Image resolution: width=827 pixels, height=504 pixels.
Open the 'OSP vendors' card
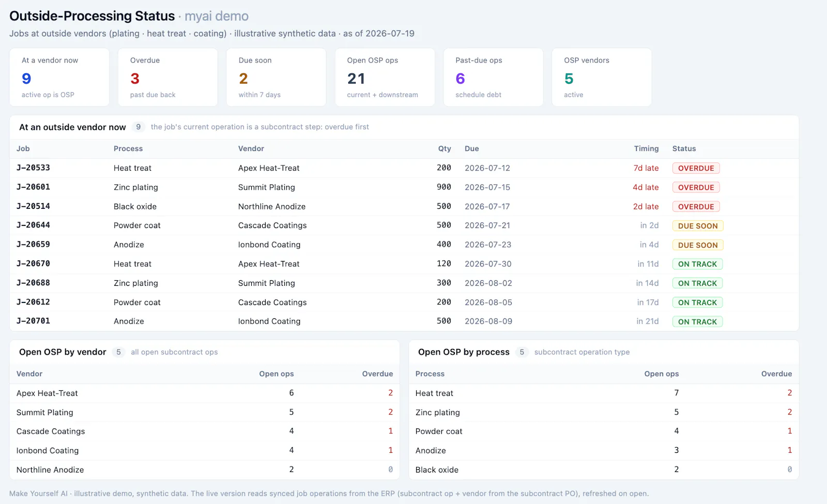tap(602, 78)
